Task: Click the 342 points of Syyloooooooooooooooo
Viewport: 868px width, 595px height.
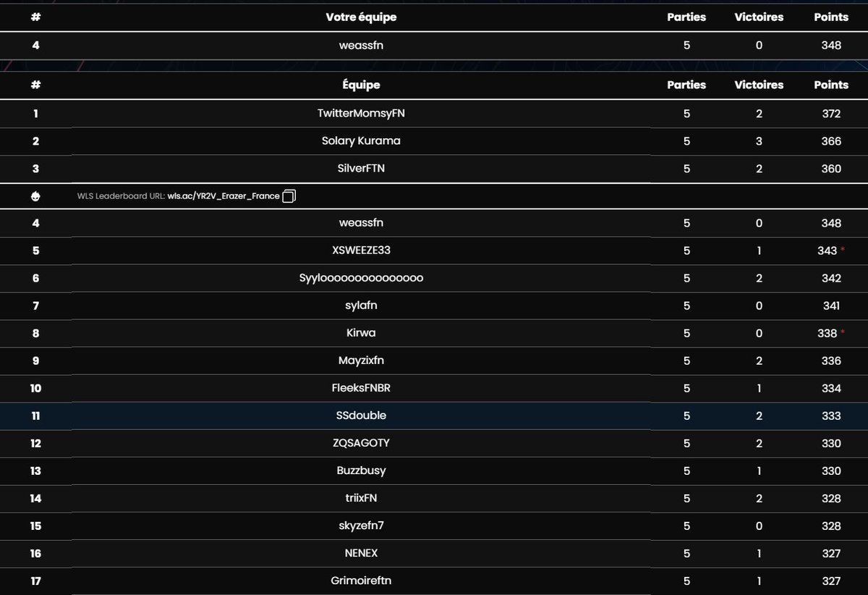Action: (x=831, y=278)
